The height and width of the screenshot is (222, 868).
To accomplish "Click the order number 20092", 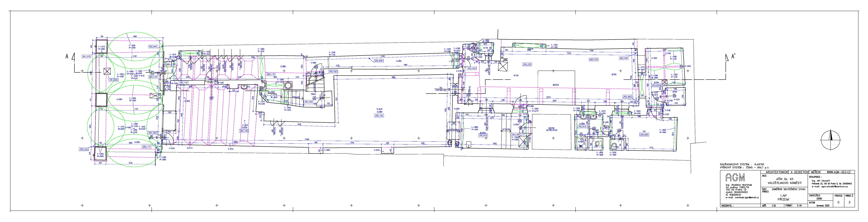I will pyautogui.click(x=820, y=199).
